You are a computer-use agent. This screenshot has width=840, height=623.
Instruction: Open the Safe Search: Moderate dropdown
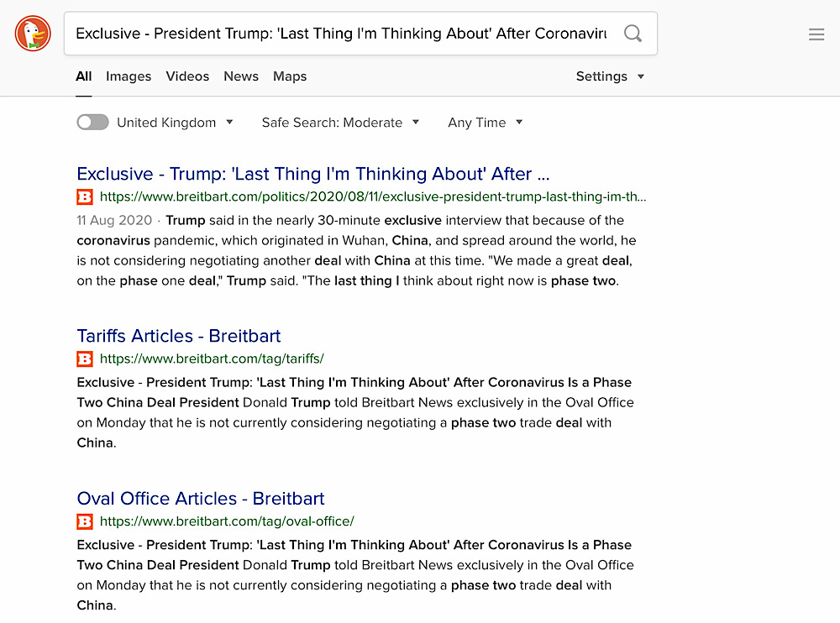pyautogui.click(x=340, y=123)
